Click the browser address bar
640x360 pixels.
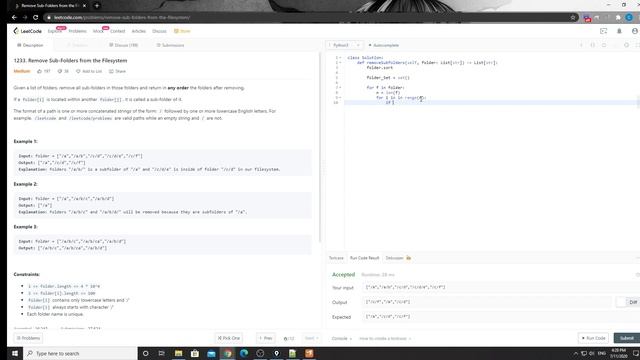(x=310, y=18)
